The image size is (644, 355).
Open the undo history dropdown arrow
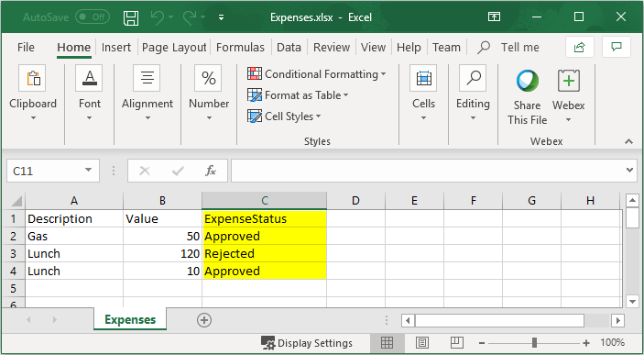pos(170,17)
